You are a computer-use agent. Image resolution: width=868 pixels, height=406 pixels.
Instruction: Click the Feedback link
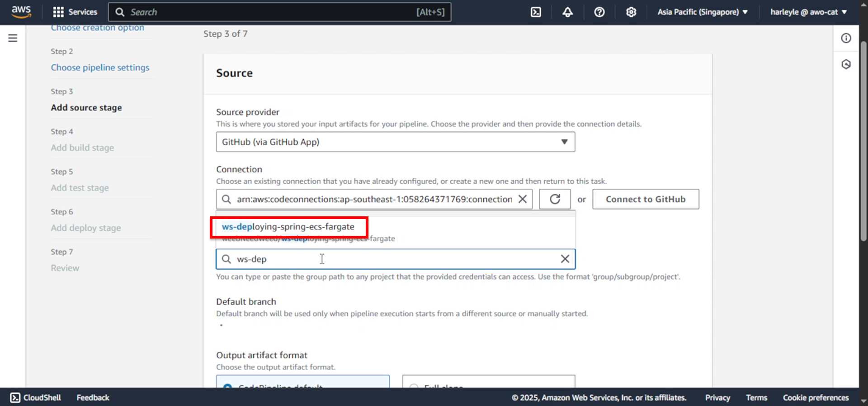(x=93, y=397)
